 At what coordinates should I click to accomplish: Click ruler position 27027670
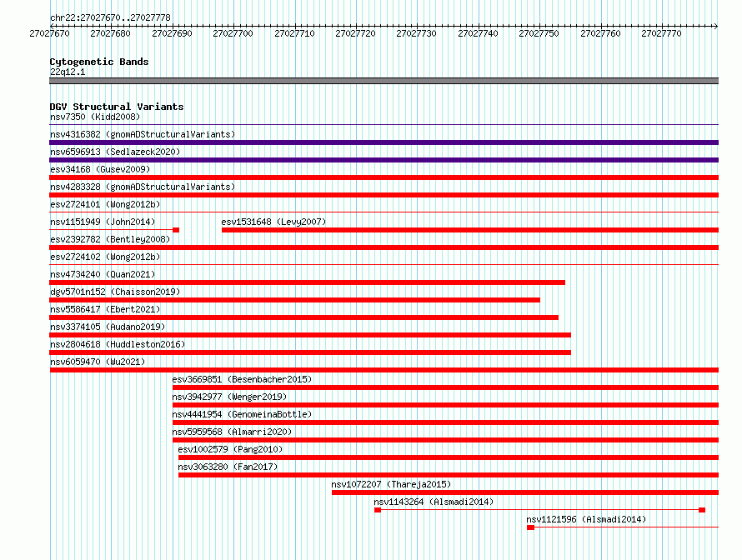pyautogui.click(x=49, y=33)
